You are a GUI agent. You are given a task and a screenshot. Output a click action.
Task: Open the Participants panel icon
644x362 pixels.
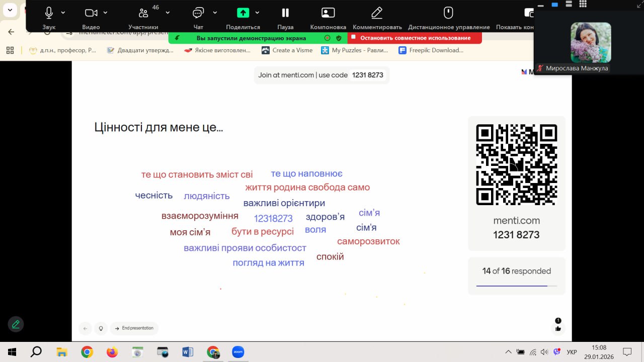click(x=143, y=13)
